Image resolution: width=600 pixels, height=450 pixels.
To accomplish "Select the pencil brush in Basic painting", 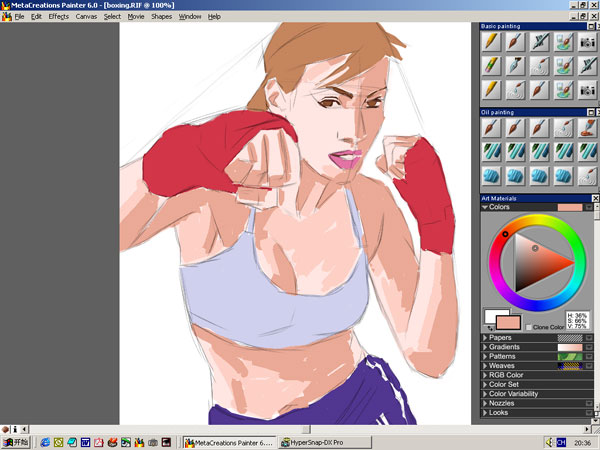I will 491,41.
